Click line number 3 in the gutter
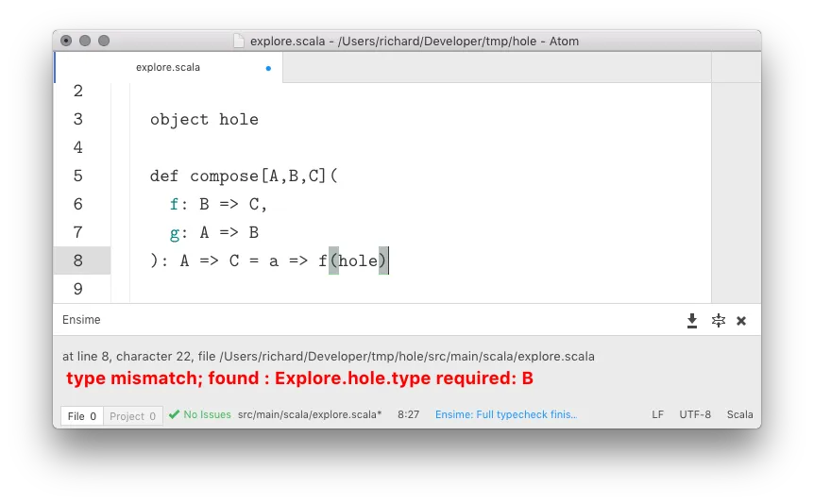814x504 pixels. tap(77, 119)
